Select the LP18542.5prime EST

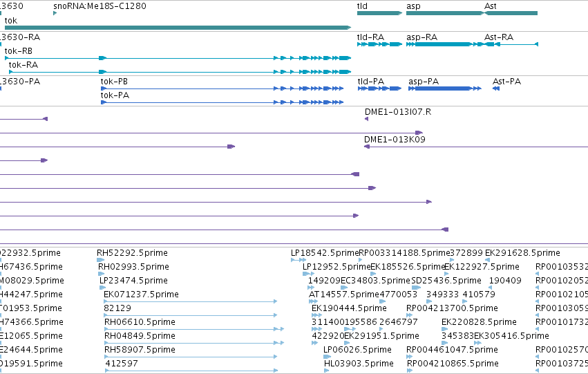coord(298,260)
